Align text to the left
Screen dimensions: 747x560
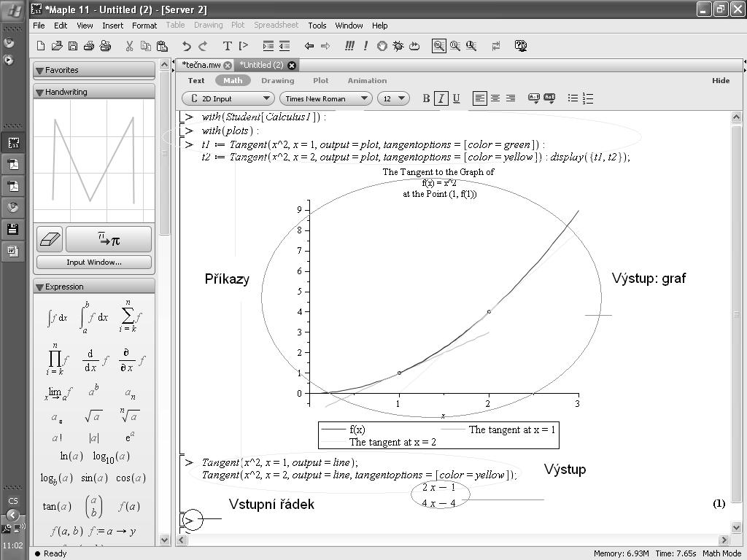pos(480,98)
